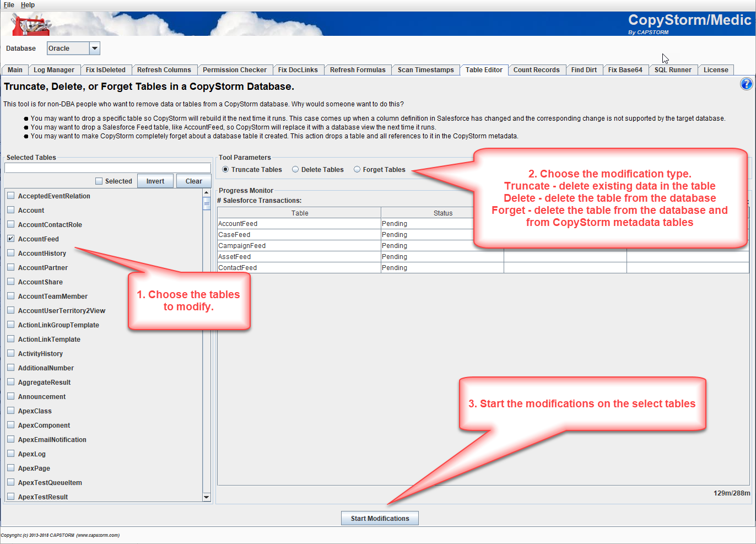Click the Clear button
The height and width of the screenshot is (544, 756).
tap(193, 181)
